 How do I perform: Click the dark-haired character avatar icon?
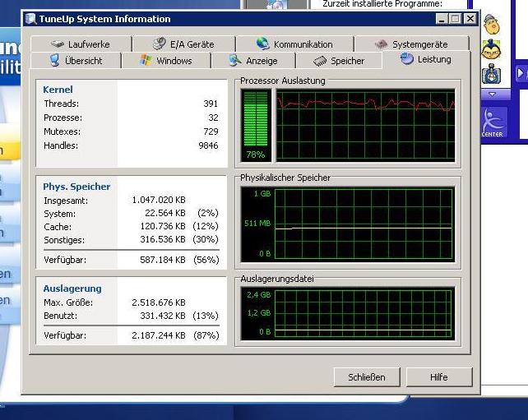coord(492,49)
